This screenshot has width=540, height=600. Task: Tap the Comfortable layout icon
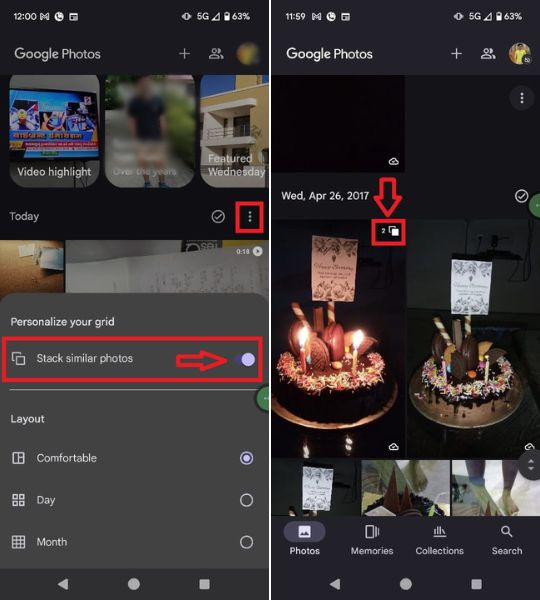18,458
